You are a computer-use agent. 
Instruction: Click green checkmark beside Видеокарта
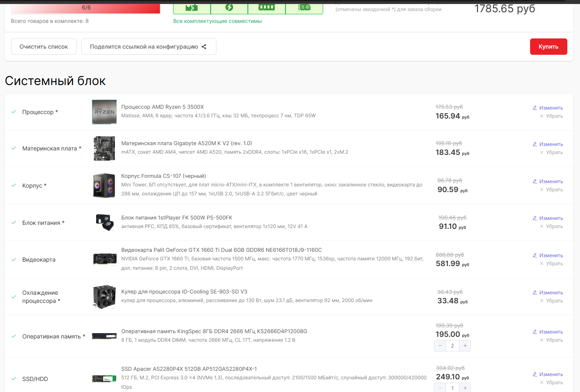13,260
